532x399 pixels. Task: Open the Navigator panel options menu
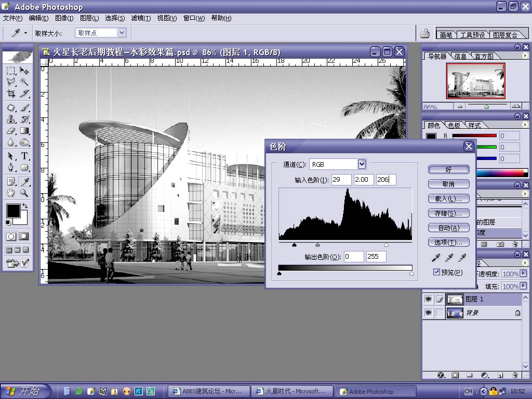coord(525,55)
